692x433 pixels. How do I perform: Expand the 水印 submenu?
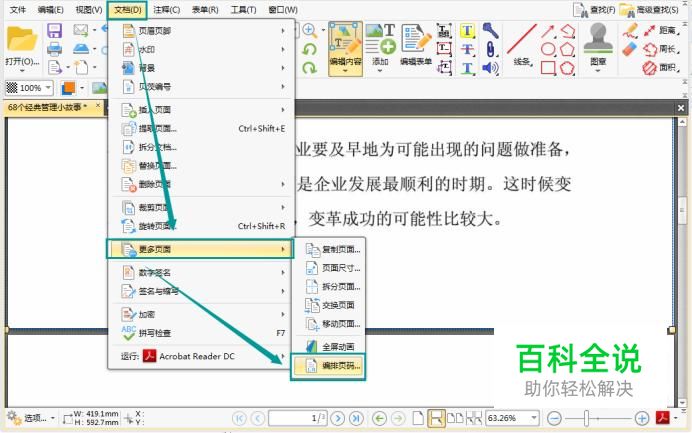tap(201, 49)
